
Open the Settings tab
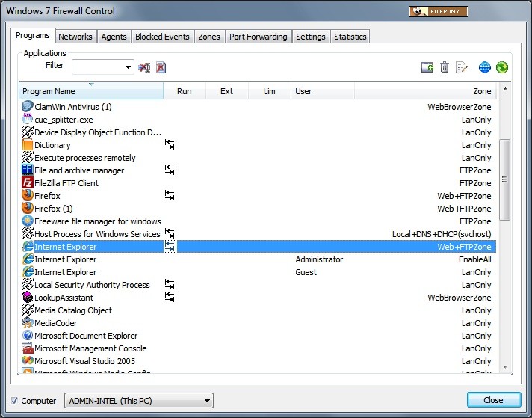point(310,37)
